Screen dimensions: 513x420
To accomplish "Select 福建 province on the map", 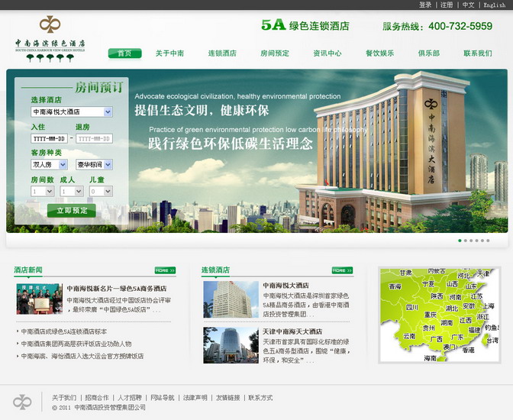I will 474,330.
